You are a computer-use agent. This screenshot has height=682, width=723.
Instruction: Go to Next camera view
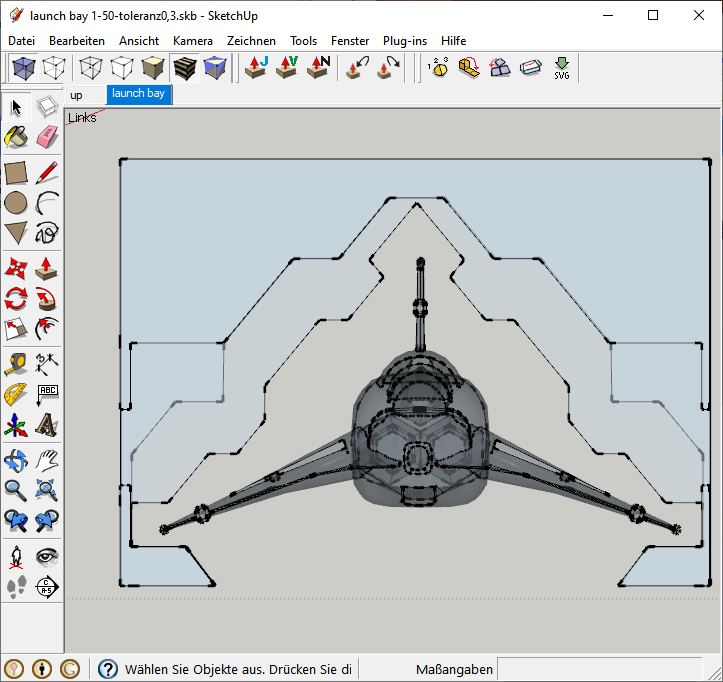pyautogui.click(x=47, y=520)
